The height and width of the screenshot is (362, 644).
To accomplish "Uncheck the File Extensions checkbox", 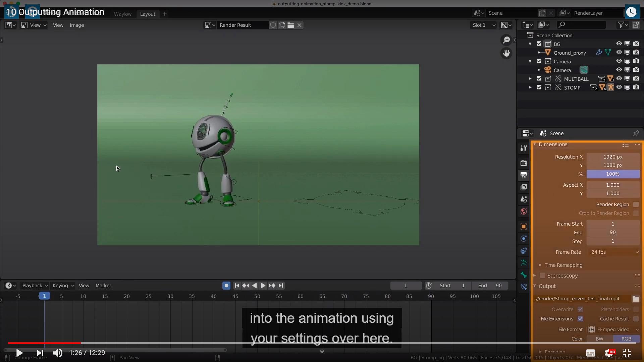I will [580, 319].
